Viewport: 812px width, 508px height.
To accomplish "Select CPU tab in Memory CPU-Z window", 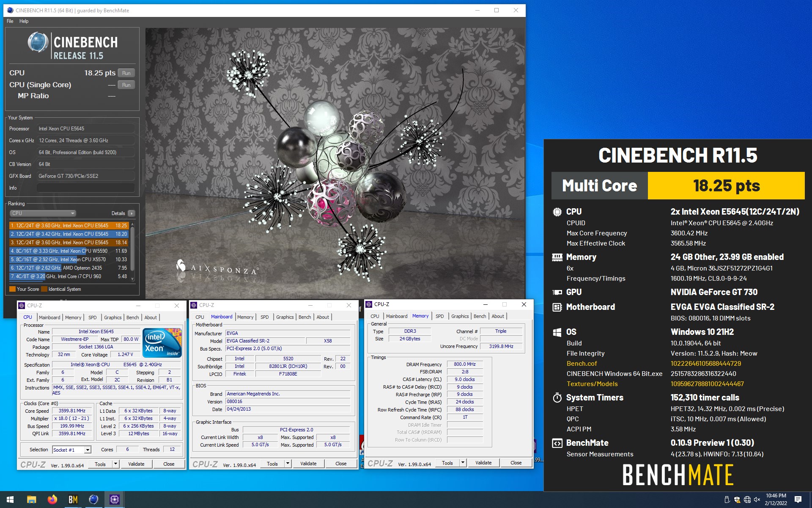I will coord(375,316).
